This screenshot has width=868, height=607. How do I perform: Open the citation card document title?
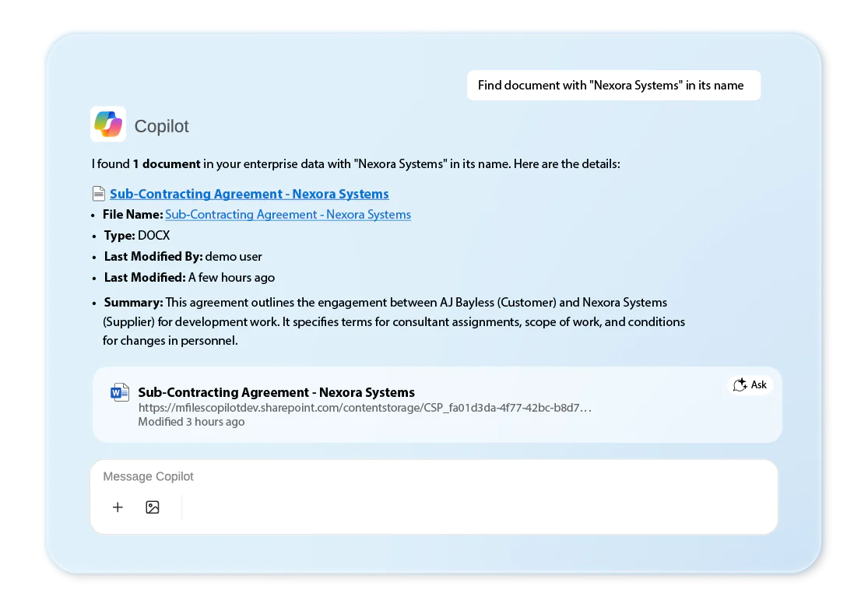coord(276,392)
